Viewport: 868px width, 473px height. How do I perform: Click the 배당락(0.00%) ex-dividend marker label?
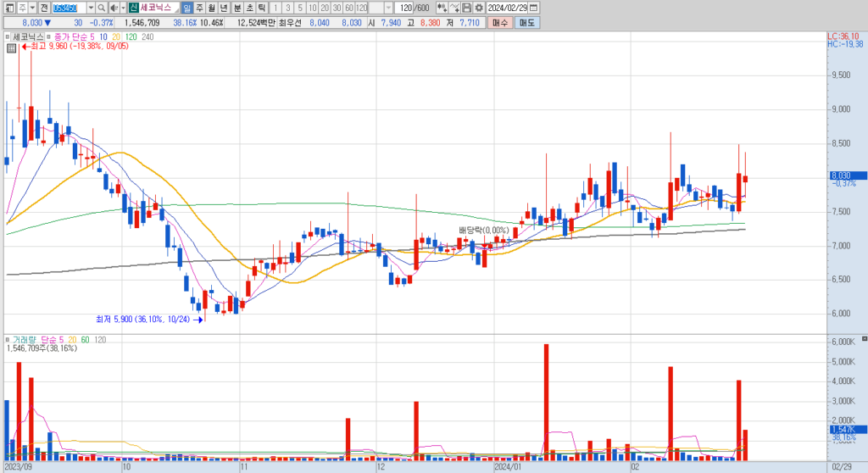click(483, 231)
